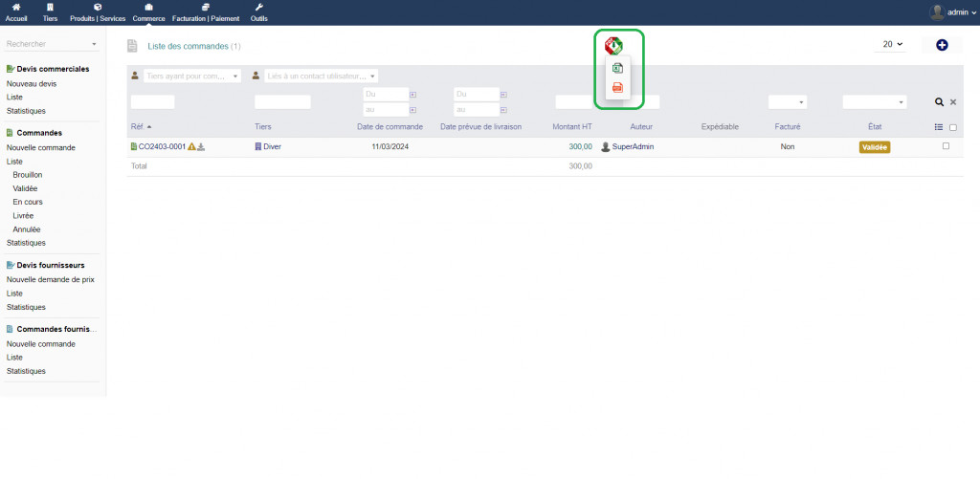Open calendar for Date de commande 'Du' field
Viewport: 980px width, 479px height.
coord(412,95)
